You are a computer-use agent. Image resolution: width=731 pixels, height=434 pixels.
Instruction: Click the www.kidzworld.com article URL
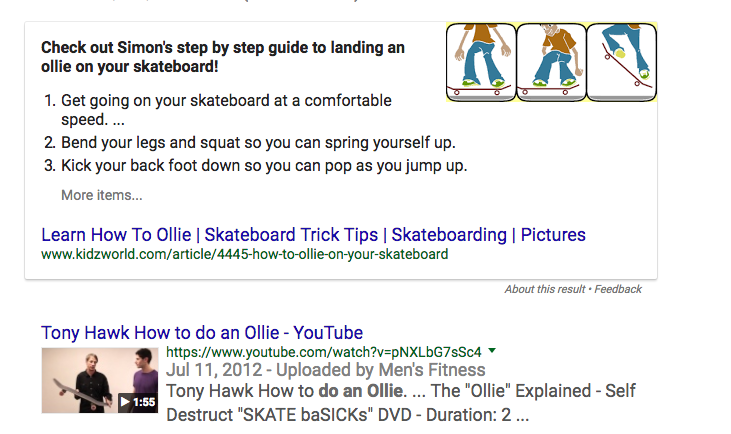coord(244,254)
